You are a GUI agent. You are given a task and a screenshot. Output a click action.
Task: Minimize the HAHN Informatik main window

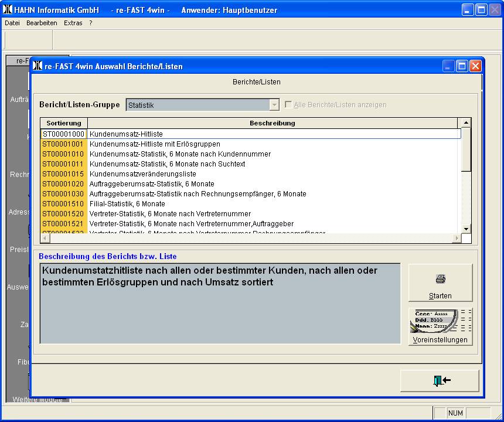click(468, 10)
